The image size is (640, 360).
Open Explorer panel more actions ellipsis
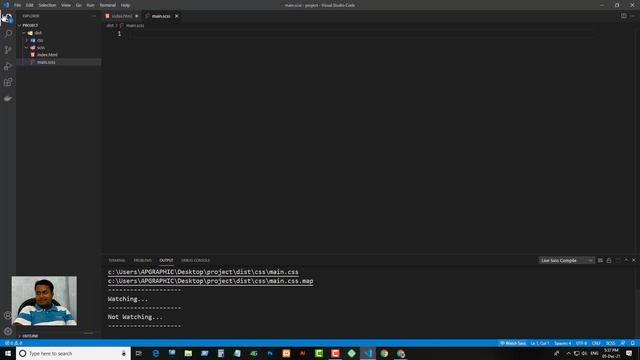[x=93, y=16]
